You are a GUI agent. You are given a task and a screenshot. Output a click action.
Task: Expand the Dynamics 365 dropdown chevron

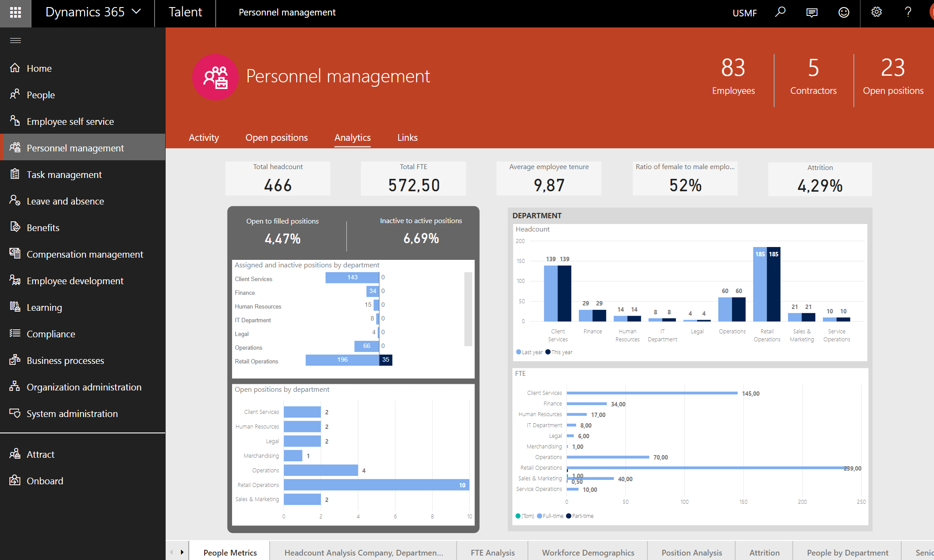click(137, 12)
